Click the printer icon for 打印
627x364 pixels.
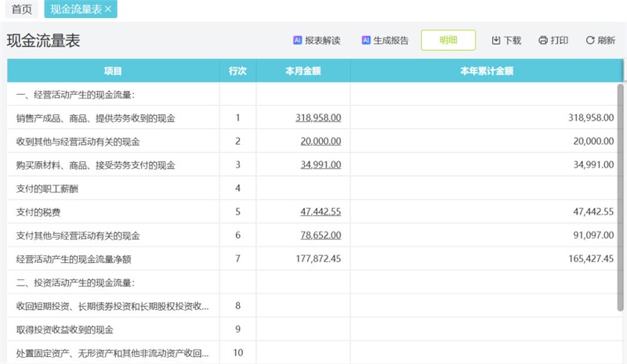pos(542,41)
